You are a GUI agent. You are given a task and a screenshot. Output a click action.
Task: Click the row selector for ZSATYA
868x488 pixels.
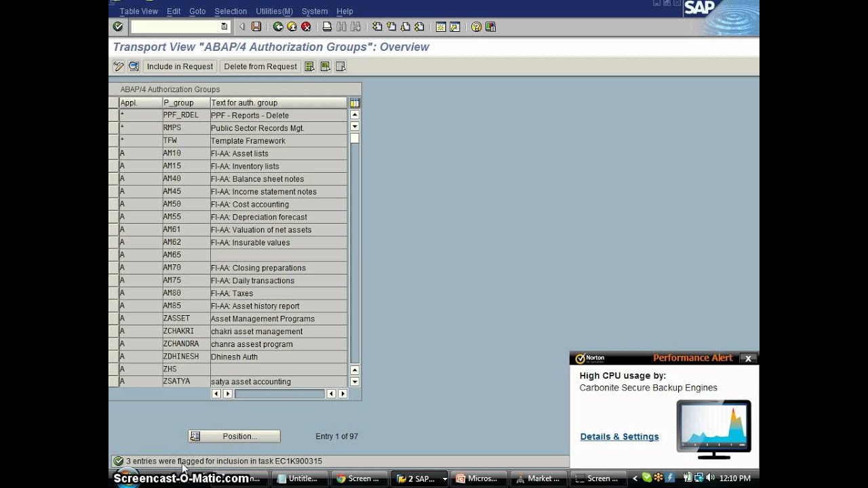click(113, 382)
